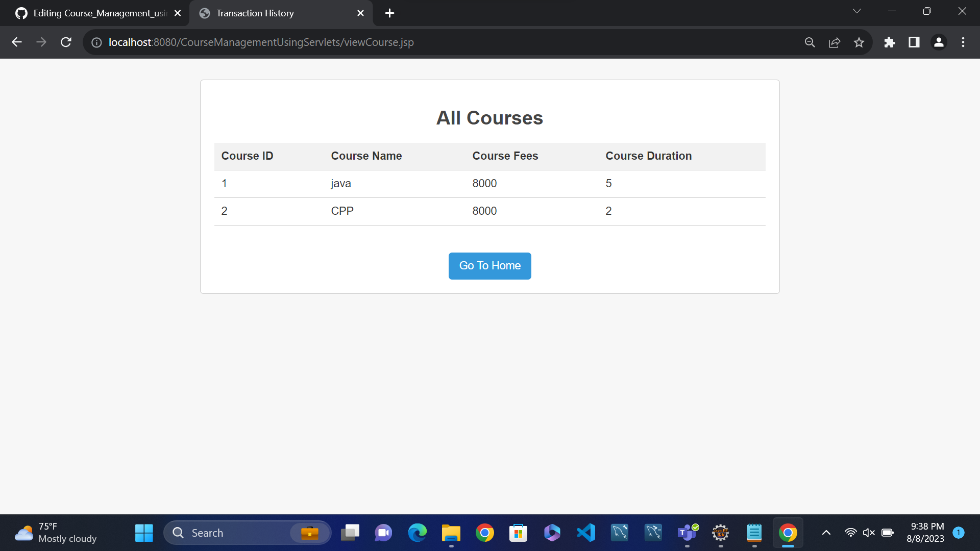Switch to the Editing Course_Management tab
This screenshot has width=980, height=551.
(92, 13)
